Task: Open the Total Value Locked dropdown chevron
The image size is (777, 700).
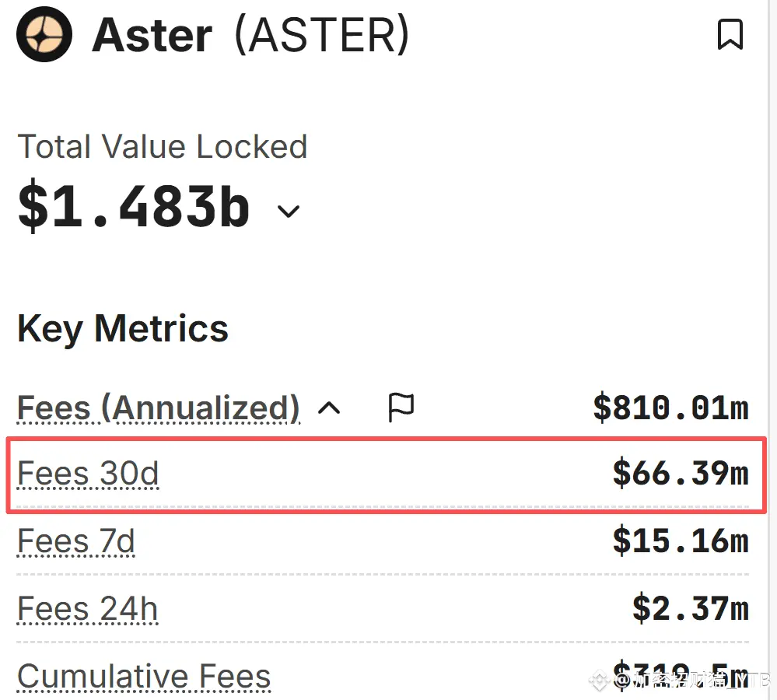Action: coord(289,211)
